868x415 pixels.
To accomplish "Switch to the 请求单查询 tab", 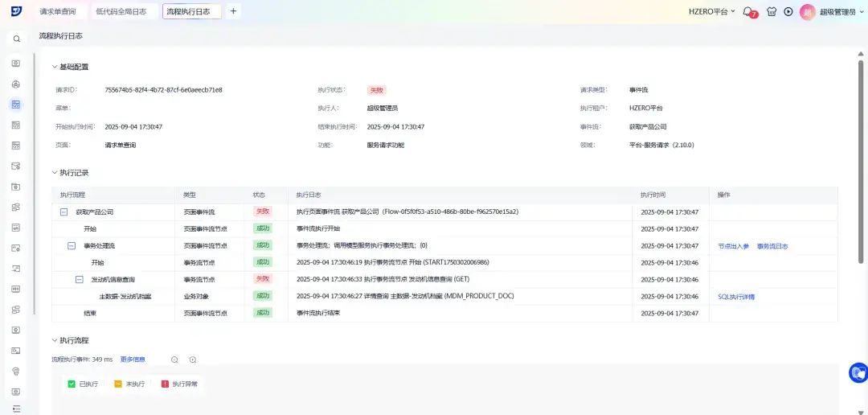I will (x=58, y=11).
